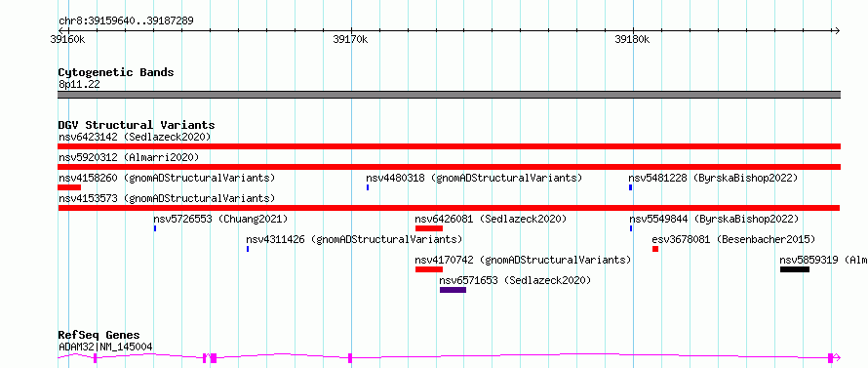Click the 39160k ruler tick label
The height and width of the screenshot is (368, 868).
(67, 39)
